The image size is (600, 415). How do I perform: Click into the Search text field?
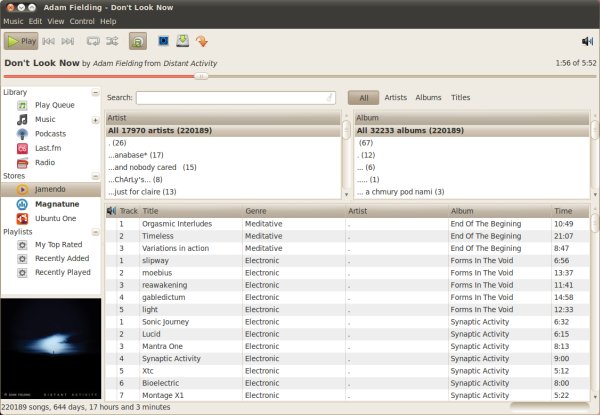pyautogui.click(x=235, y=98)
